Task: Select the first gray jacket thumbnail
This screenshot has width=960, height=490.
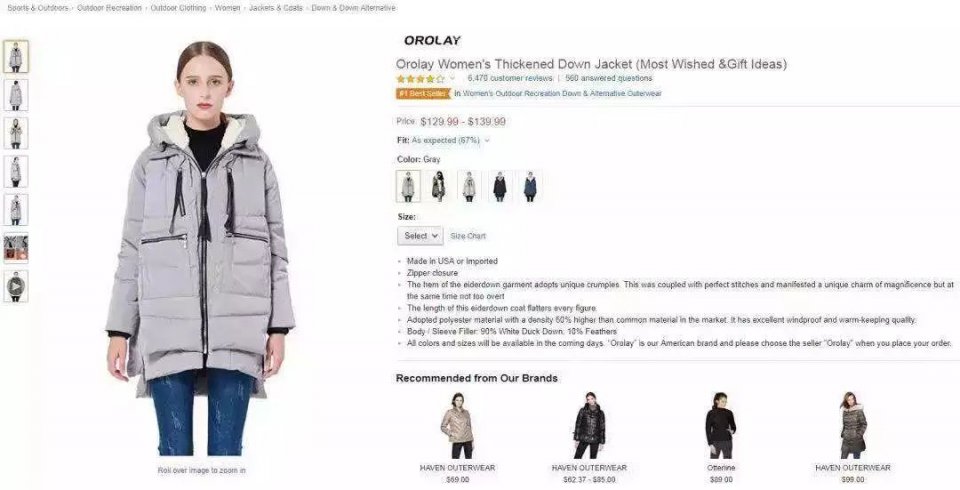Action: (x=16, y=56)
